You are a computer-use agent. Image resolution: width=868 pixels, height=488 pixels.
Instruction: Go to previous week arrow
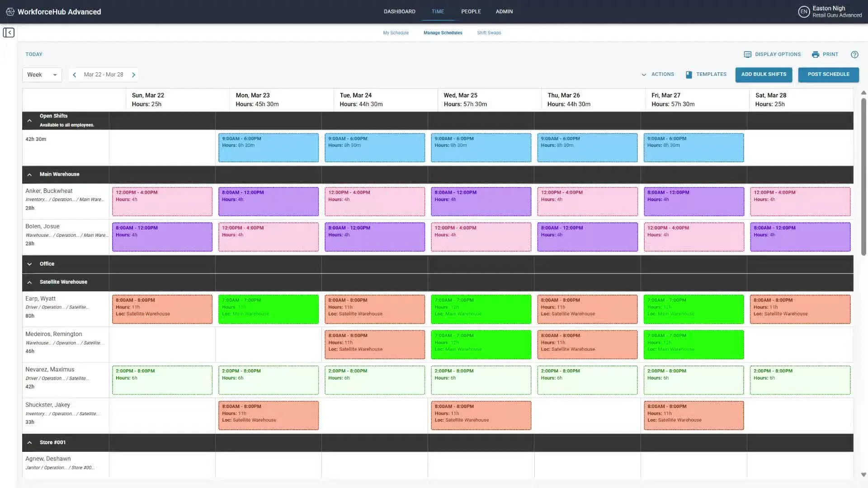[x=75, y=75]
